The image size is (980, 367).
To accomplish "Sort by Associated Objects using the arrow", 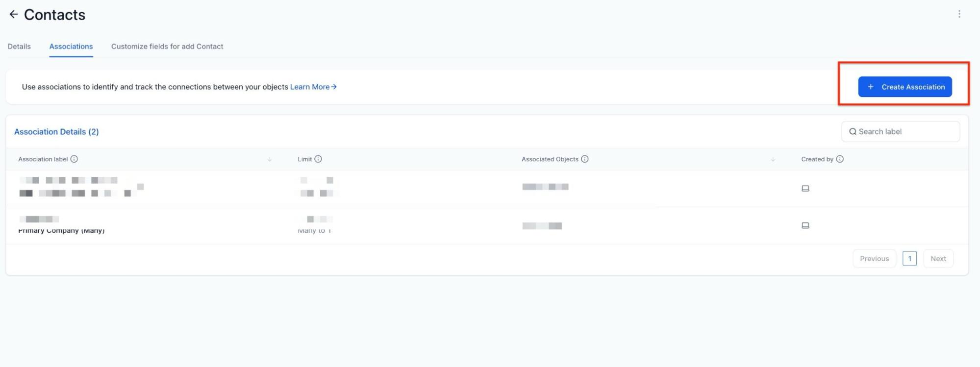I will coord(773,160).
